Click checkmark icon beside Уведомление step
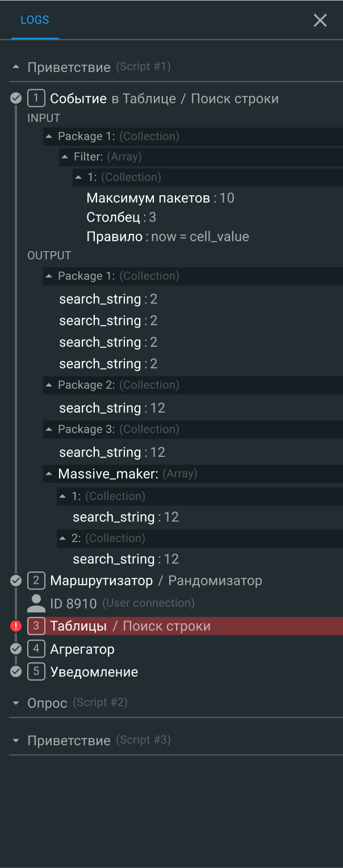Image resolution: width=343 pixels, height=868 pixels. pos(16,672)
